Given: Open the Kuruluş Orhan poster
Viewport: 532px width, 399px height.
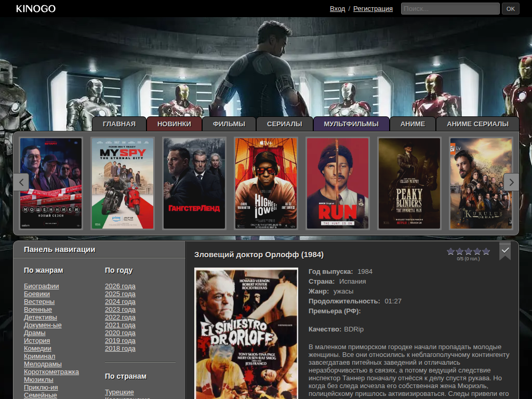Looking at the screenshot, I should click(481, 183).
